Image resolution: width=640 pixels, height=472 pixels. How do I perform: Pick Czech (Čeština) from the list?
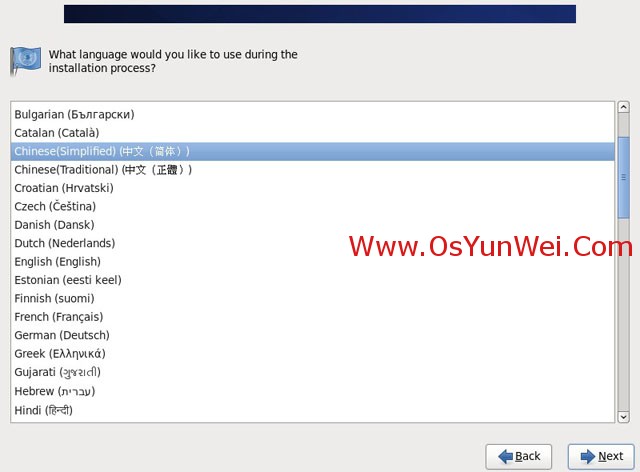pos(55,206)
